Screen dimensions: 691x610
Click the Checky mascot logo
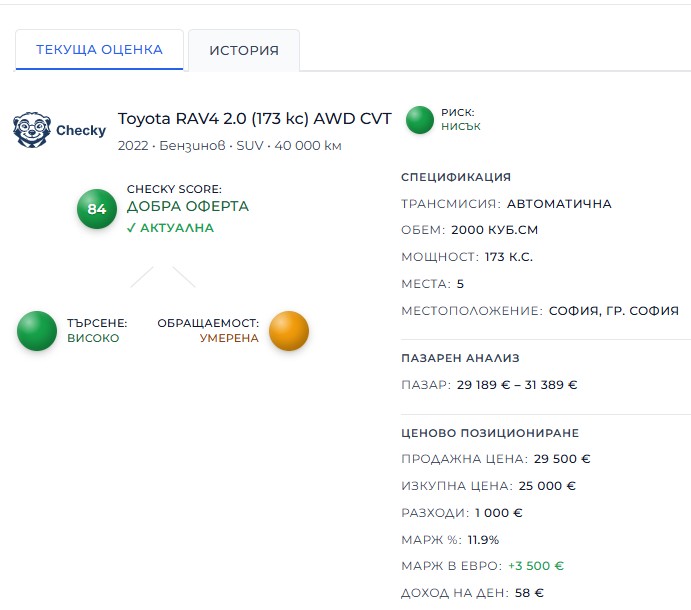pyautogui.click(x=32, y=130)
